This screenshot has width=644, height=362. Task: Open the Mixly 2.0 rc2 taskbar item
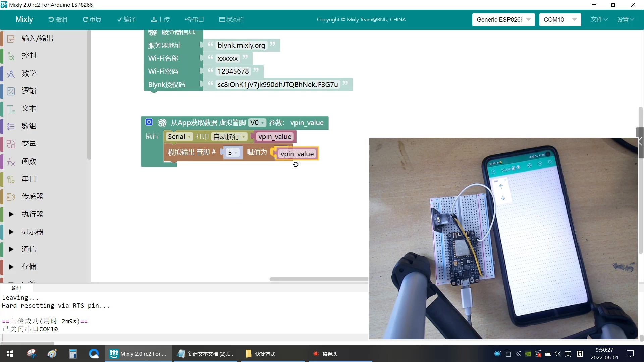(x=138, y=354)
